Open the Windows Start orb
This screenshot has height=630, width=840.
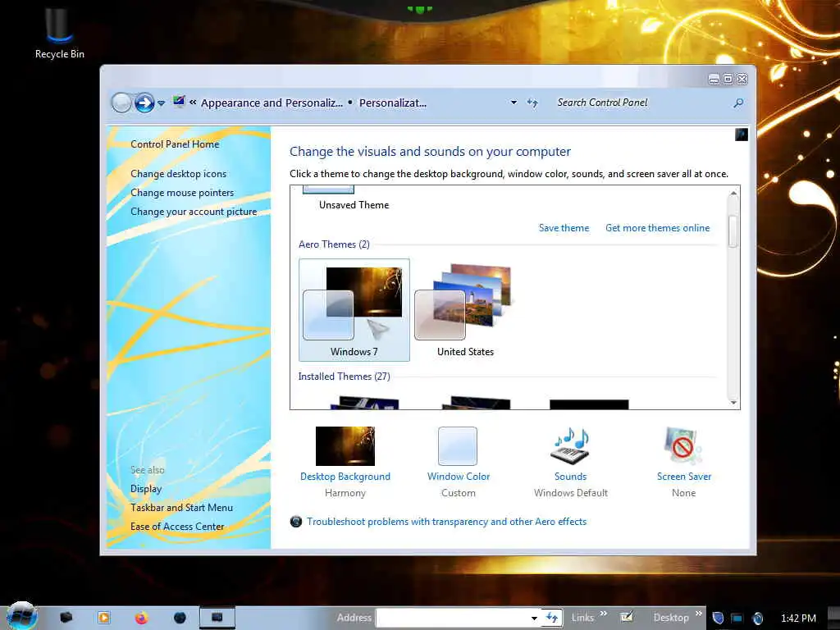(x=22, y=616)
